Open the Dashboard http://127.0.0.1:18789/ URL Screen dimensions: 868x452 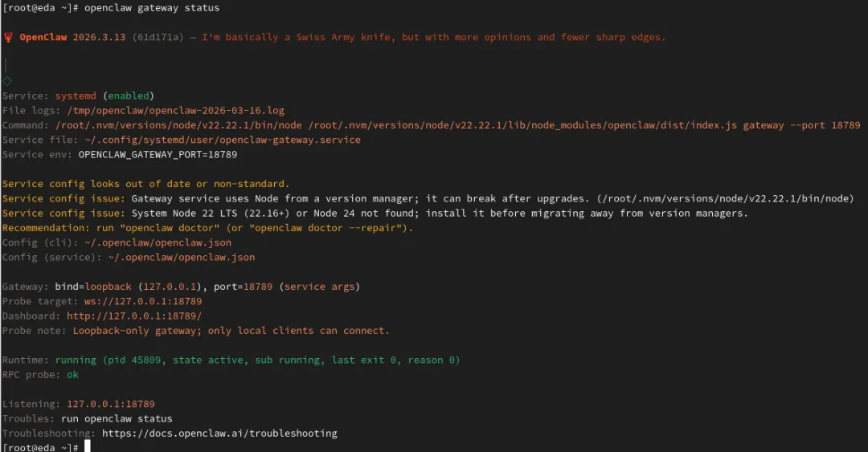(134, 316)
